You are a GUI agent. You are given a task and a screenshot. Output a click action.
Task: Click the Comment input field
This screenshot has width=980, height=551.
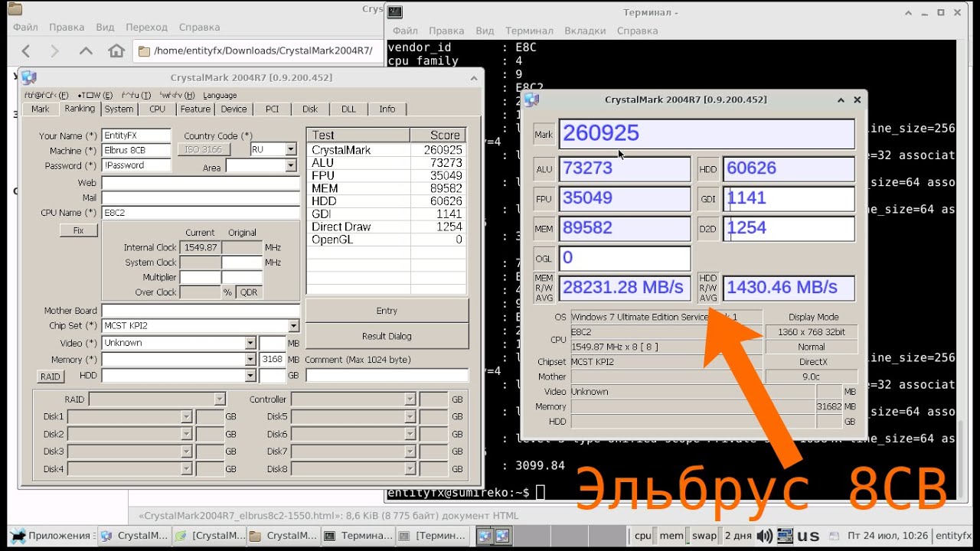coord(387,376)
